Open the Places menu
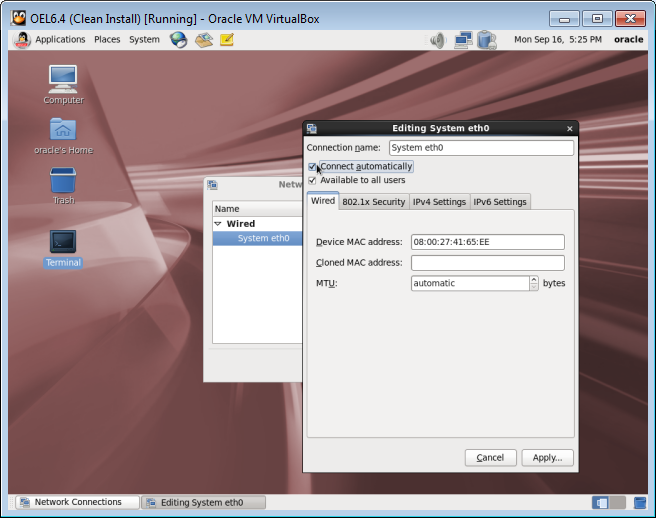The width and height of the screenshot is (656, 518). pyautogui.click(x=107, y=40)
